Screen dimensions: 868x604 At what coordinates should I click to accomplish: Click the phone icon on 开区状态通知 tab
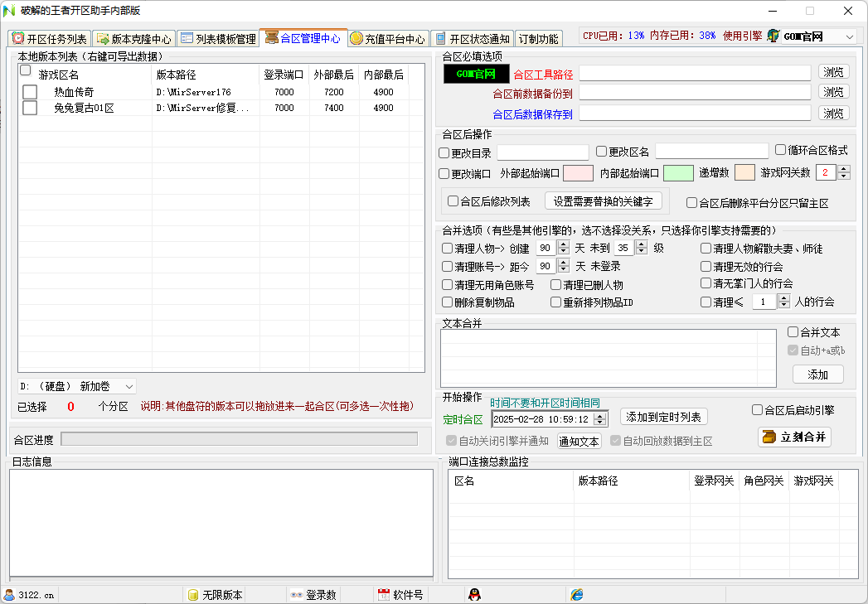tap(440, 39)
